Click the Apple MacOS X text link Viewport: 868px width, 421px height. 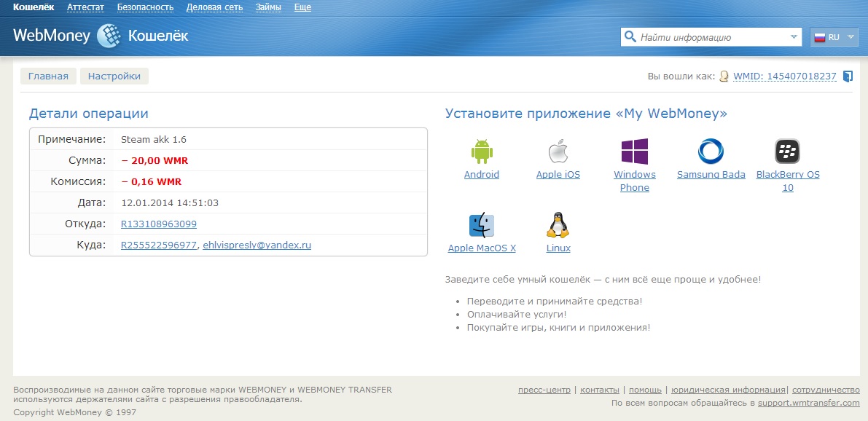click(x=482, y=248)
